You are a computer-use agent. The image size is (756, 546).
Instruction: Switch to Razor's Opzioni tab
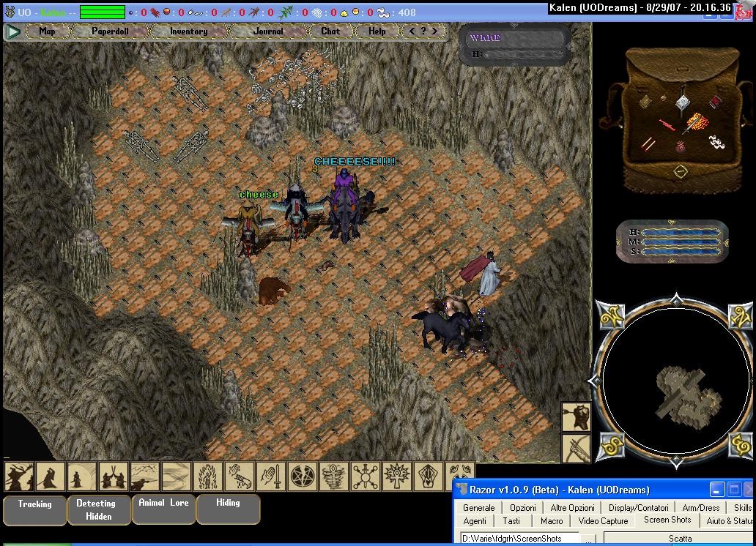(x=522, y=507)
